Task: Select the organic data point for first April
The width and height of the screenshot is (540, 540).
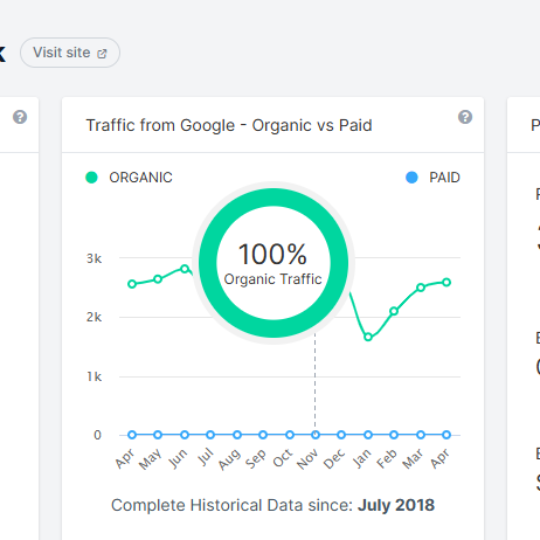Action: point(132,284)
